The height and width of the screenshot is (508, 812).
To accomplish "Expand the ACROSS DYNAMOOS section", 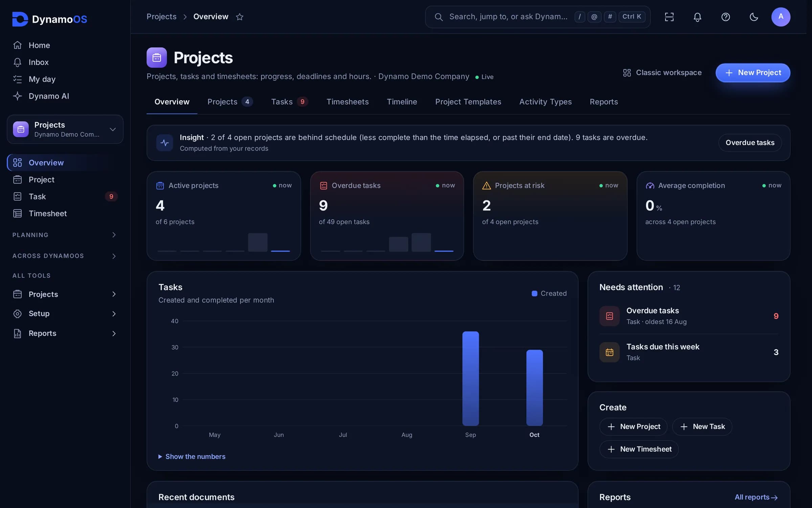I will tap(65, 256).
